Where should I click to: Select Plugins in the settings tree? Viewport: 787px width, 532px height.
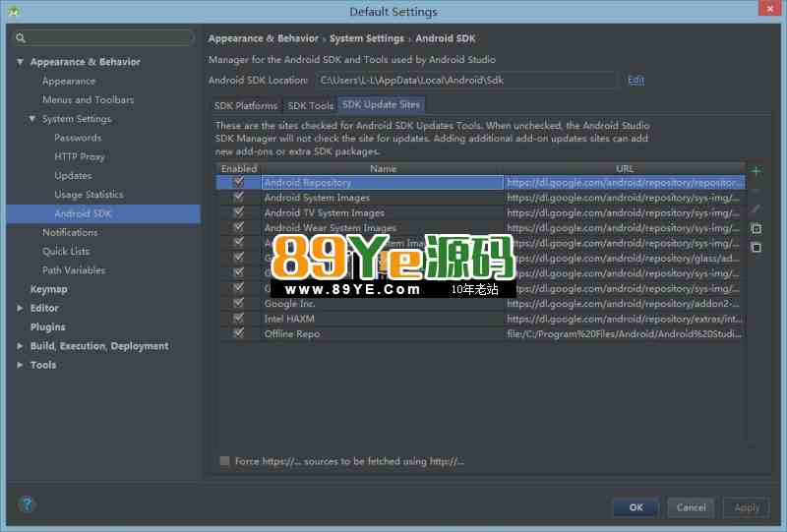pyautogui.click(x=47, y=326)
